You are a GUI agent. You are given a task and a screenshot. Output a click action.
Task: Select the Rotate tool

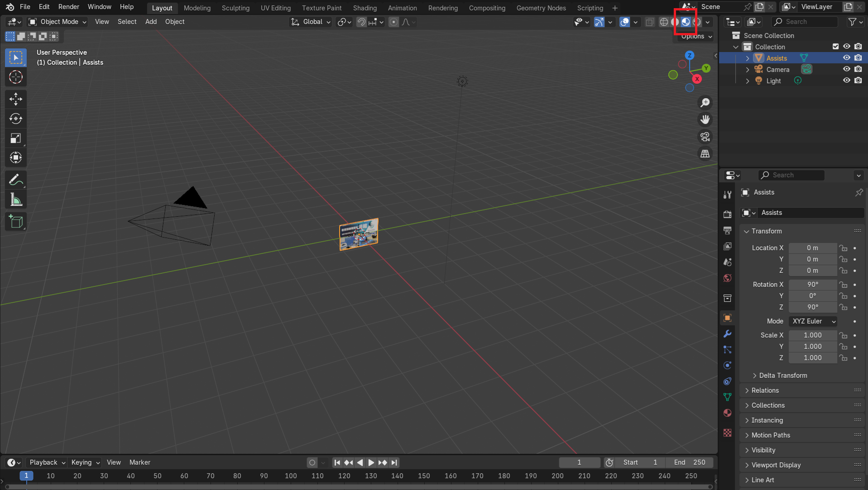click(x=16, y=119)
